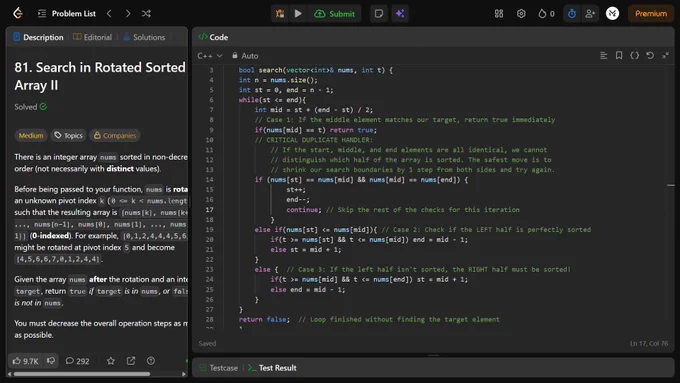Open settings gear icon
Image resolution: width=680 pixels, height=383 pixels.
(x=521, y=13)
